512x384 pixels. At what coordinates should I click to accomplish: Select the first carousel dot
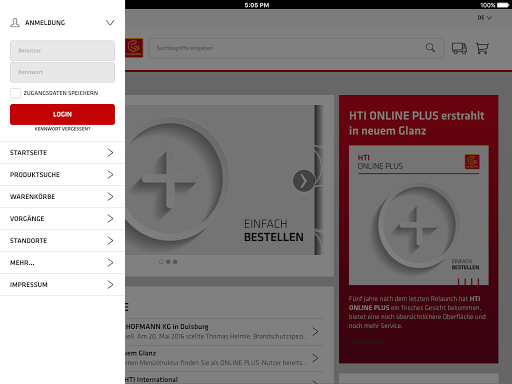click(161, 262)
